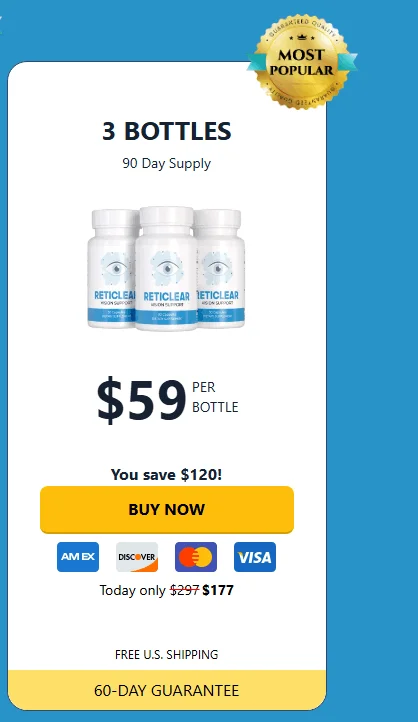Click the FREE U.S. SHIPPING text
418x722 pixels.
click(167, 654)
